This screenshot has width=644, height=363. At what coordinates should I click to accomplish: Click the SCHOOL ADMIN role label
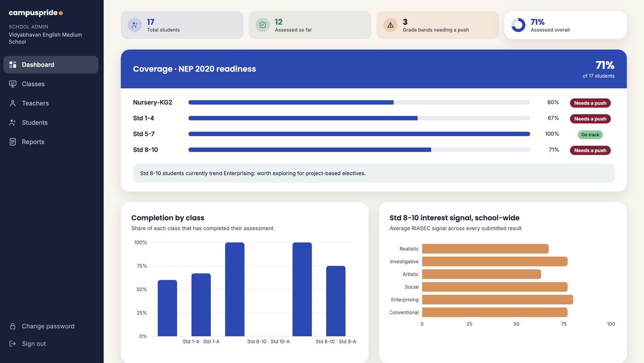point(29,27)
